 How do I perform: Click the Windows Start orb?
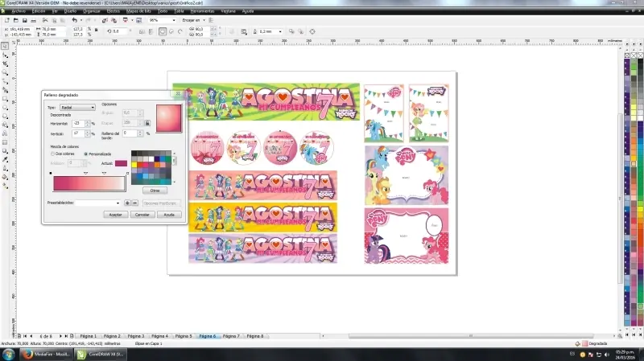click(x=8, y=354)
